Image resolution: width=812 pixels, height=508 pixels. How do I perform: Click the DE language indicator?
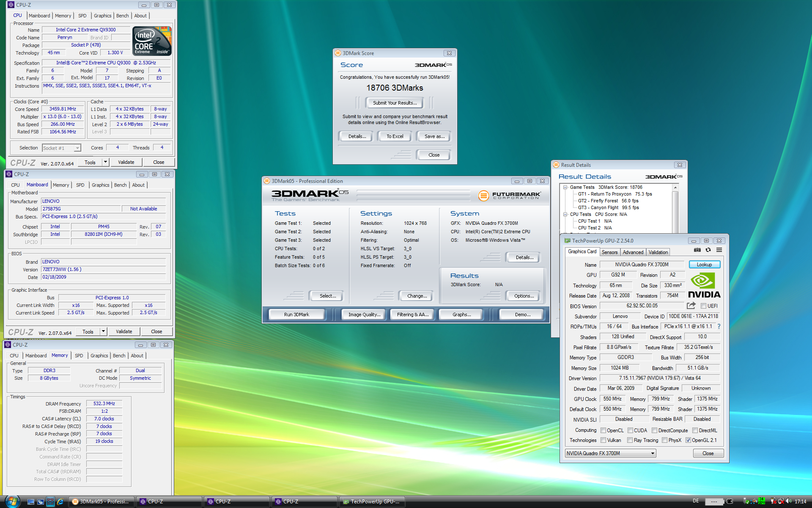click(x=696, y=501)
